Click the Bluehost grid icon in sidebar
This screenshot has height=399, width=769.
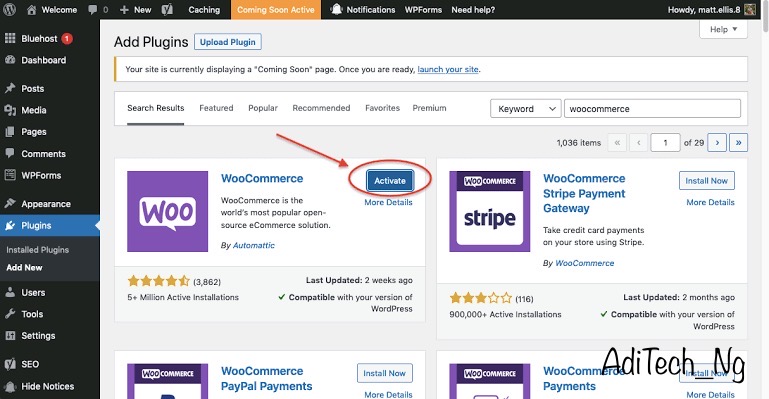10,38
